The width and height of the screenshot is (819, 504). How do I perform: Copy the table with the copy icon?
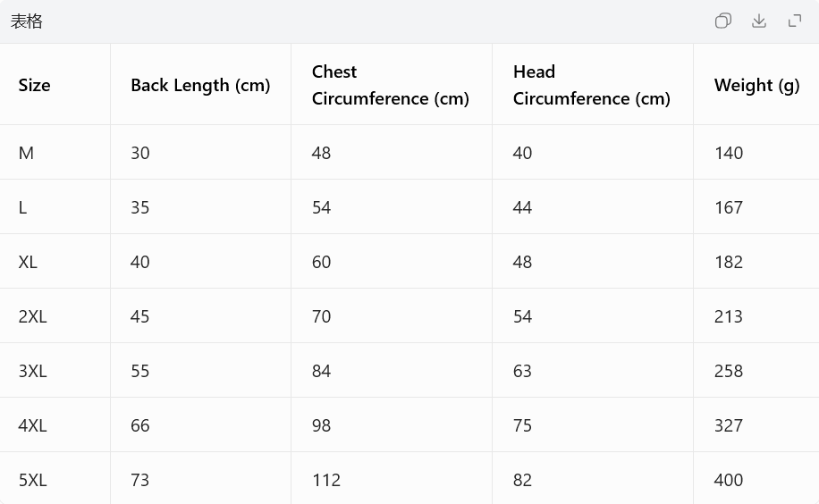pos(723,21)
